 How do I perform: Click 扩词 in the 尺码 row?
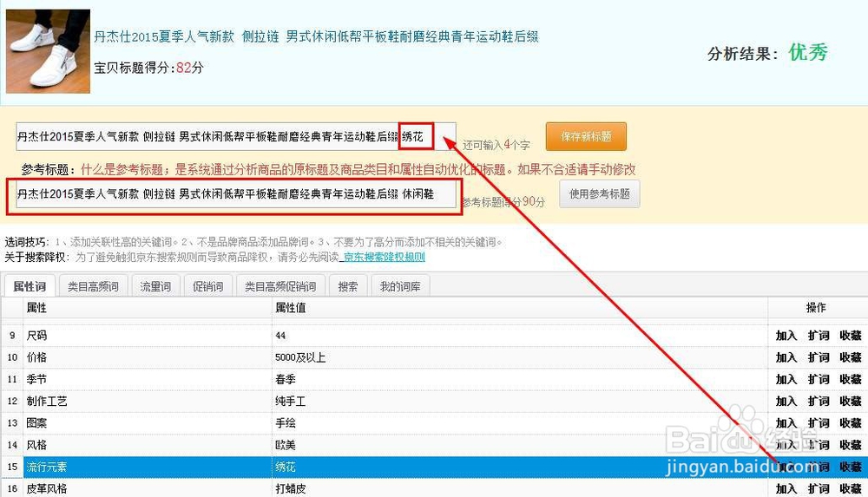coord(819,336)
